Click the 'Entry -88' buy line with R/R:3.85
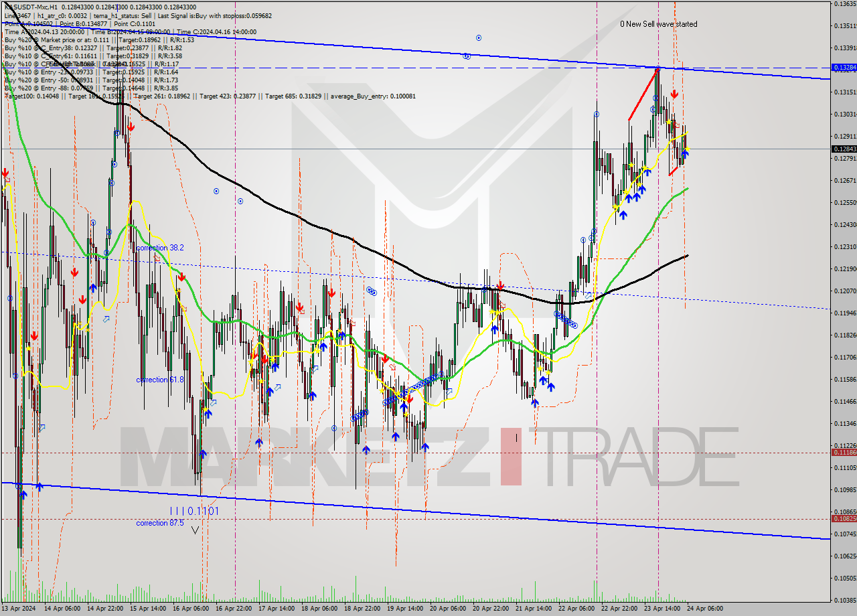Viewport: 857px width, 616px height. (91, 88)
